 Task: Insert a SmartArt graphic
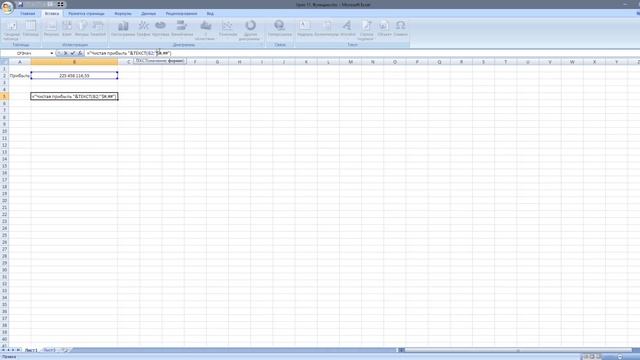click(98, 30)
